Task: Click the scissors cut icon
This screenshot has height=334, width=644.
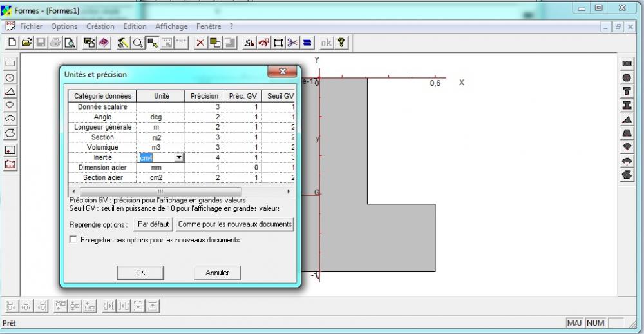Action: pos(292,43)
